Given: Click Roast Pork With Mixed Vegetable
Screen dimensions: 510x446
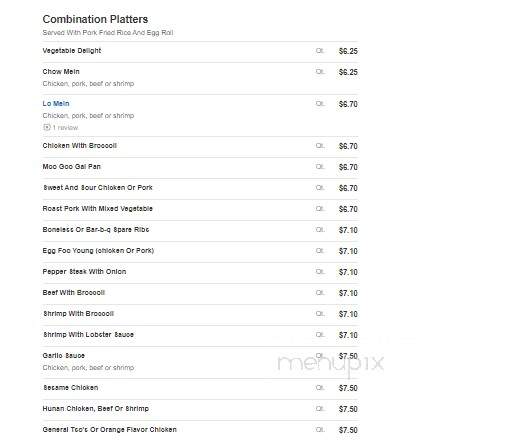Looking at the screenshot, I should click(97, 209).
